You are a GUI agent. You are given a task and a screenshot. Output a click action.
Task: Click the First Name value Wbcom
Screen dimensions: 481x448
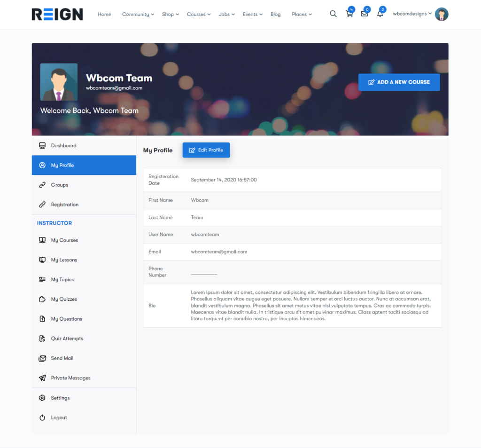tap(200, 200)
